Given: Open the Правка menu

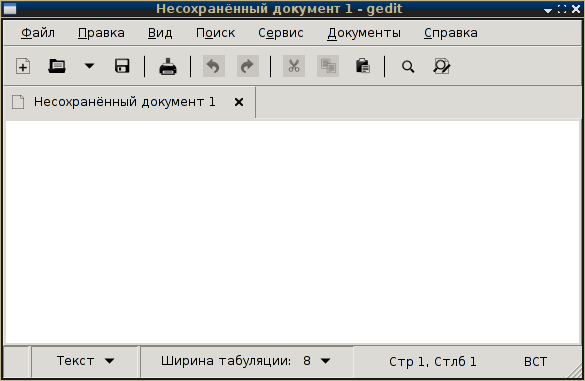Looking at the screenshot, I should point(101,33).
